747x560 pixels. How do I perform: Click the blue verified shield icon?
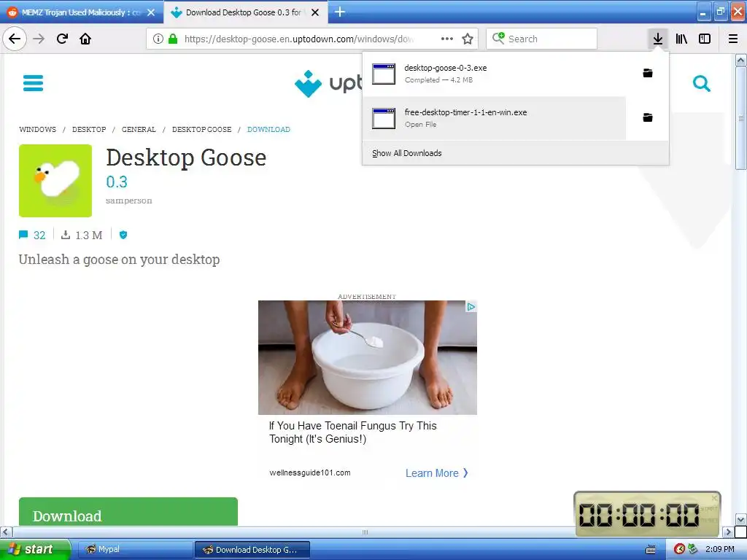(123, 235)
